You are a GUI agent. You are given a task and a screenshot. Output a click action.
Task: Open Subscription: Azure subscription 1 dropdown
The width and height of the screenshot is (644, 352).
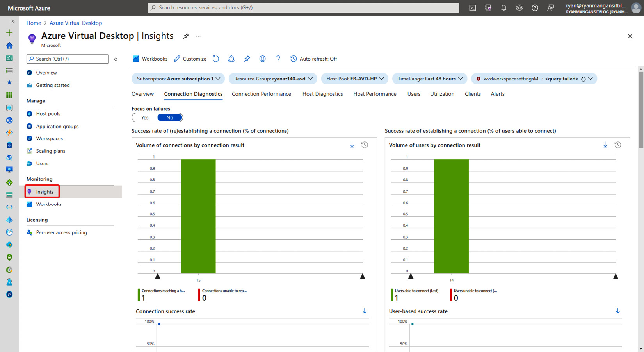tap(178, 79)
